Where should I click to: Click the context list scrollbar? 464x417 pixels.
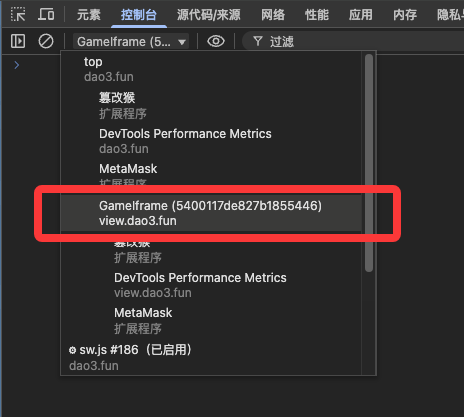click(369, 163)
